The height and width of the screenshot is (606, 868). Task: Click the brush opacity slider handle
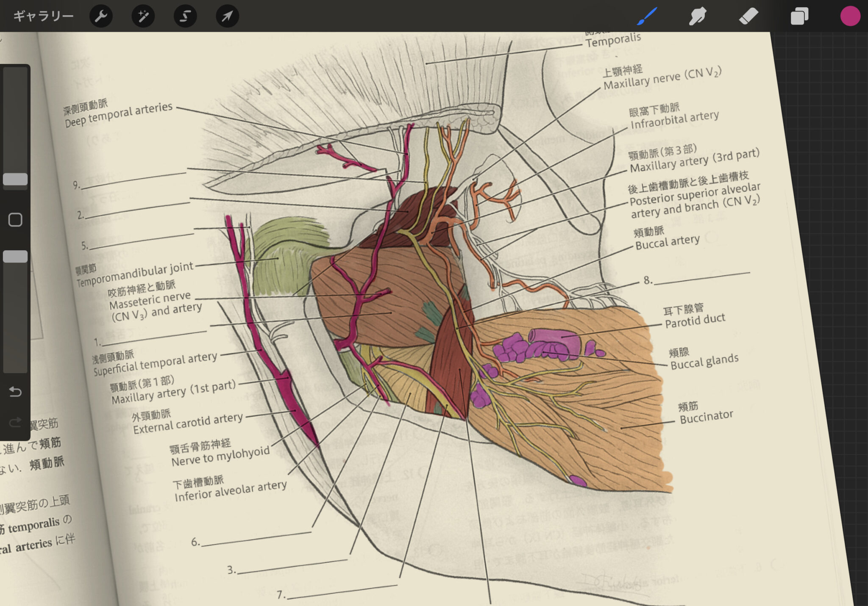click(15, 256)
